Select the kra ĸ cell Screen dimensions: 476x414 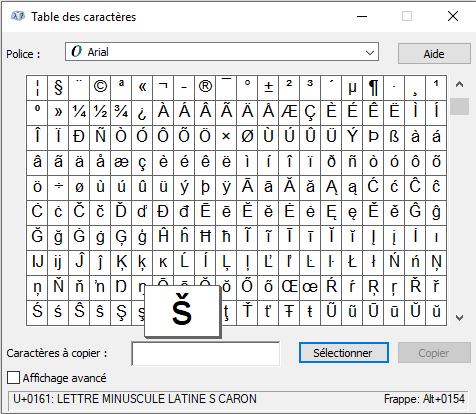[163, 263]
